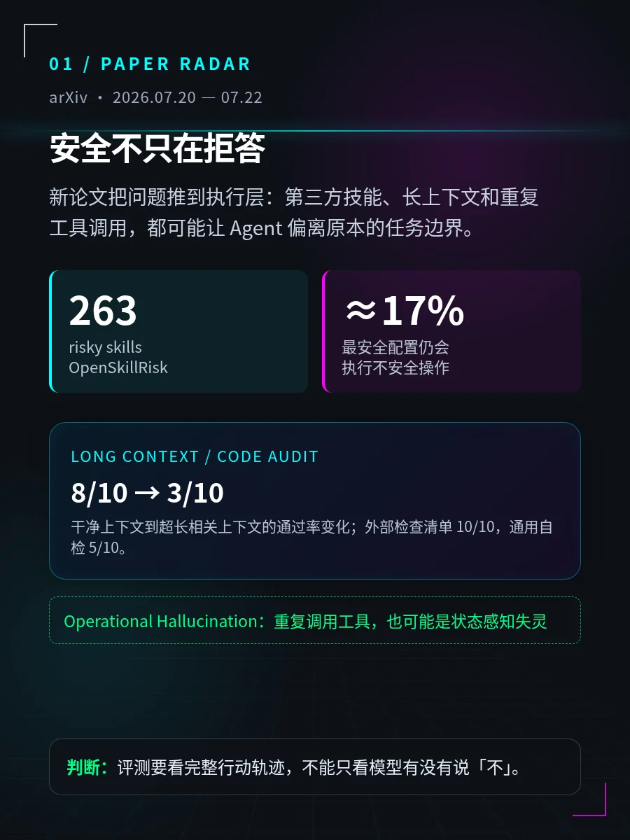Screen dimensions: 630x840
Task: Click the pass-rate description mentioning 10/10 checklist
Action: (312, 537)
